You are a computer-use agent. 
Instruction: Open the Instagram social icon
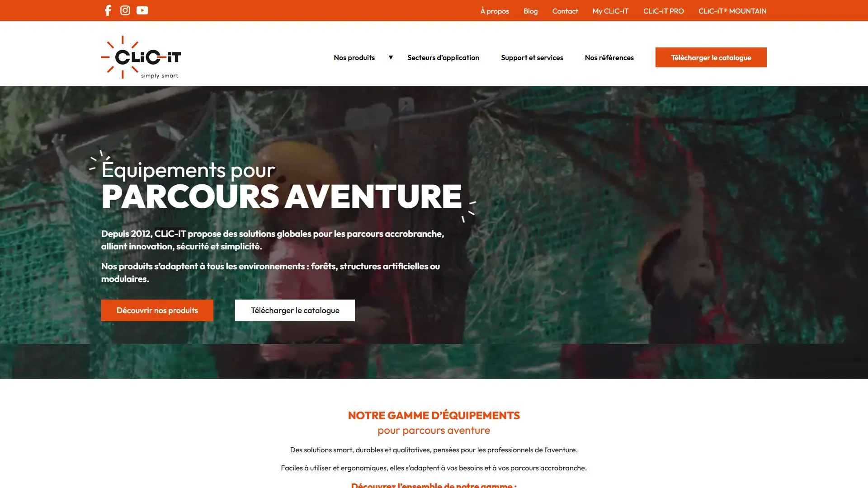[125, 10]
